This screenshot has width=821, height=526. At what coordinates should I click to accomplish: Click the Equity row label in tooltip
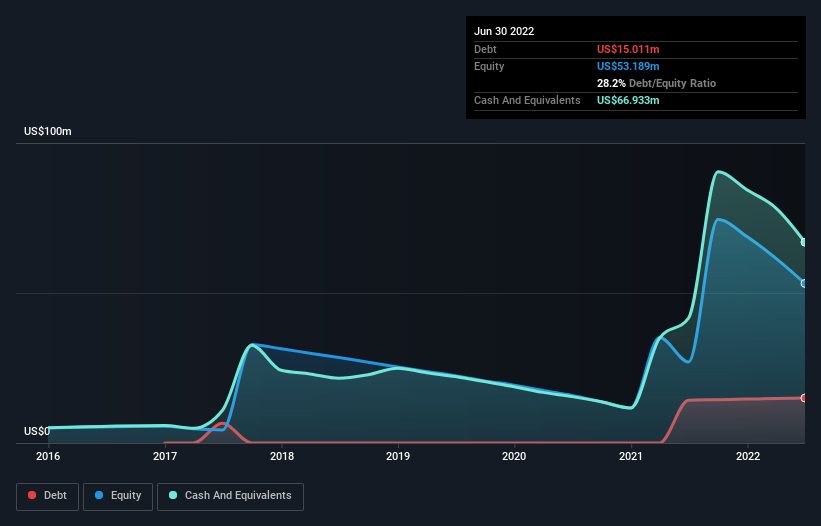[x=489, y=66]
